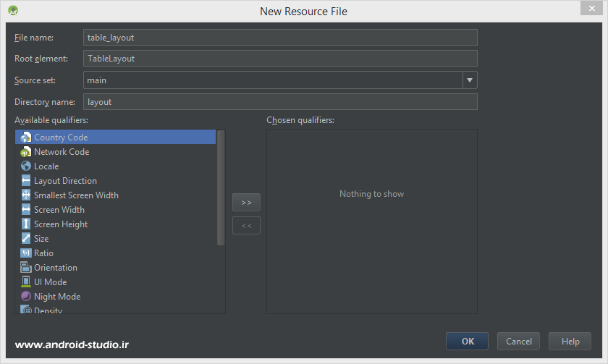Screen dimensions: 608x364
Task: Open the Source set dropdown arrow
Action: (x=470, y=80)
